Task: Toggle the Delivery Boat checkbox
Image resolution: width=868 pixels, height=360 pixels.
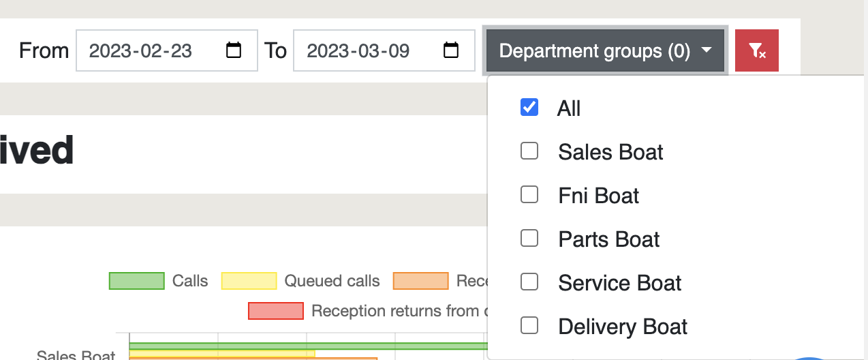Action: (529, 326)
